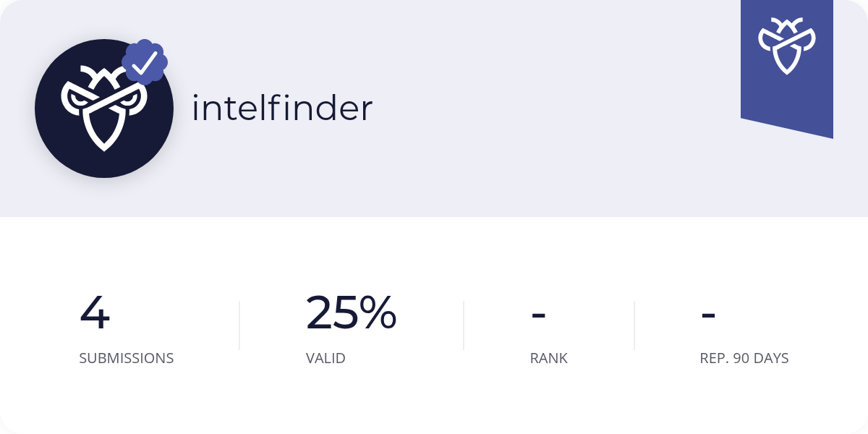Viewport: 868px width, 434px height.
Task: Click the REP. 90 DAYS label
Action: tap(744, 358)
